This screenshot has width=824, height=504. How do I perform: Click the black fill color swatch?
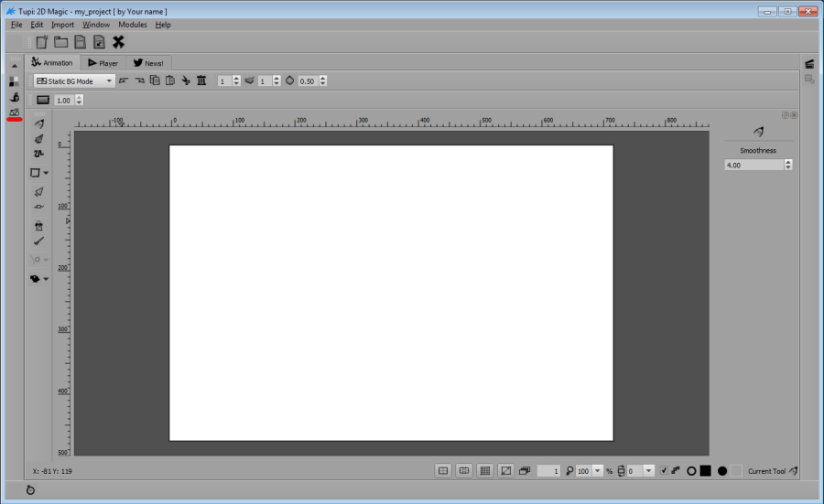tap(706, 471)
